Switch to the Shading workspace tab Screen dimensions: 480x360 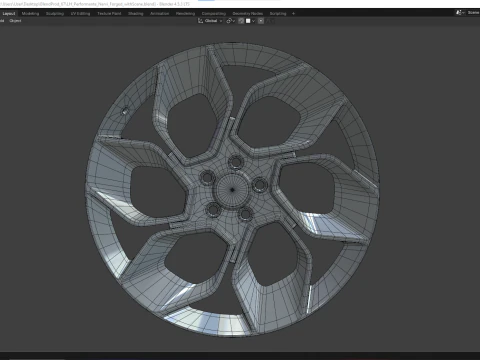click(x=136, y=14)
